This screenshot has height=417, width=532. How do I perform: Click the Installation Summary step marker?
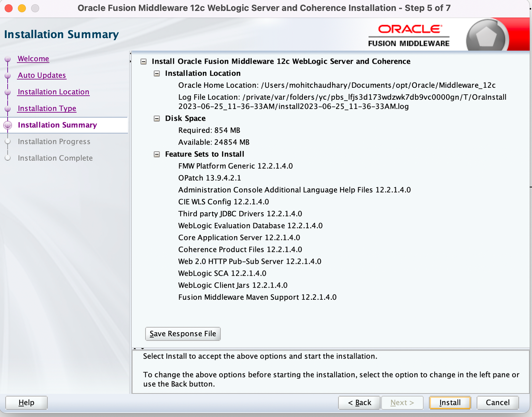coord(7,125)
